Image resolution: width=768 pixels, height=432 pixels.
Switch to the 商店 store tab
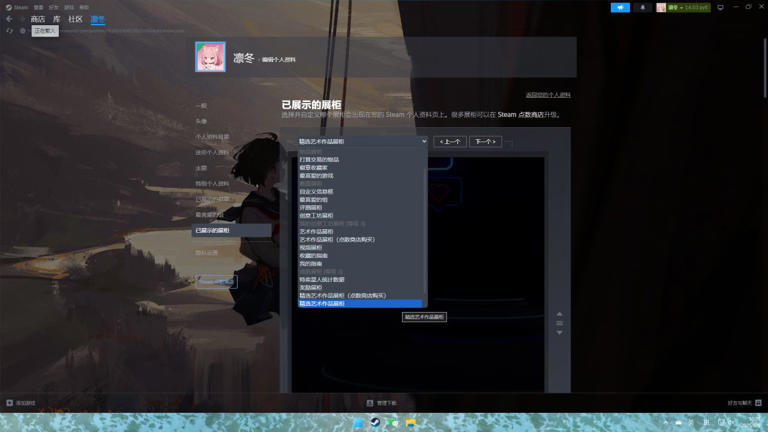(38, 19)
